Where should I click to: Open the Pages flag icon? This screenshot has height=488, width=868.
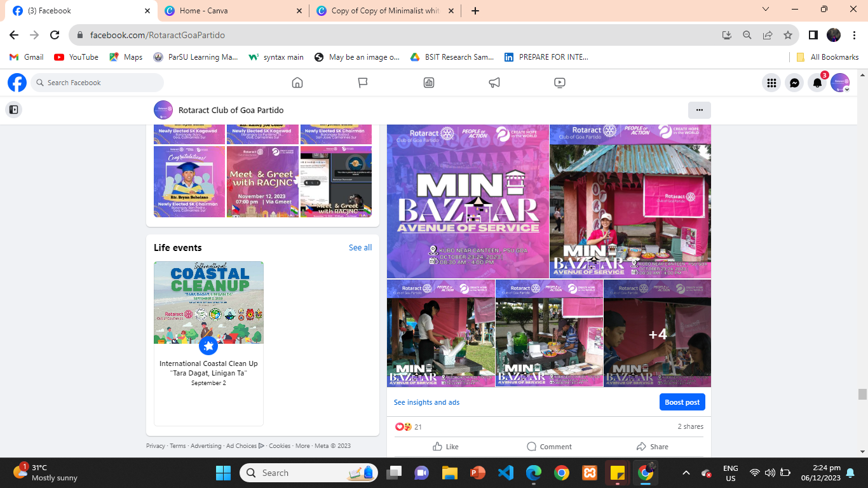click(363, 83)
